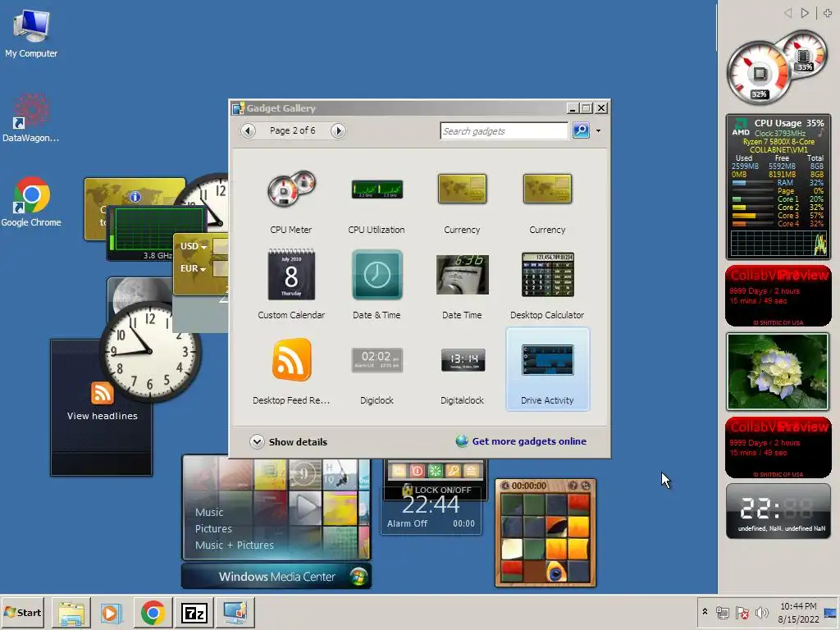Open Pictures in Media Center gadget
840x630 pixels.
click(x=213, y=529)
